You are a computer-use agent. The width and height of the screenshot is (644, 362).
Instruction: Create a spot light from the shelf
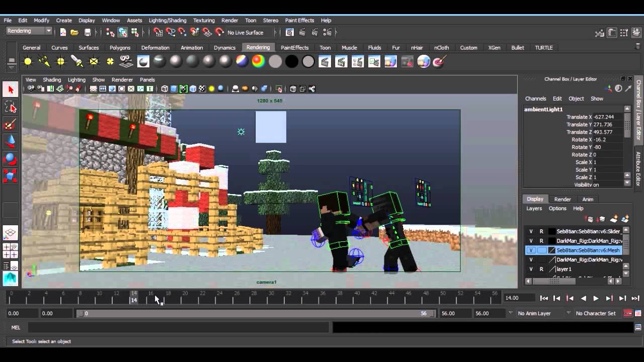(x=77, y=62)
